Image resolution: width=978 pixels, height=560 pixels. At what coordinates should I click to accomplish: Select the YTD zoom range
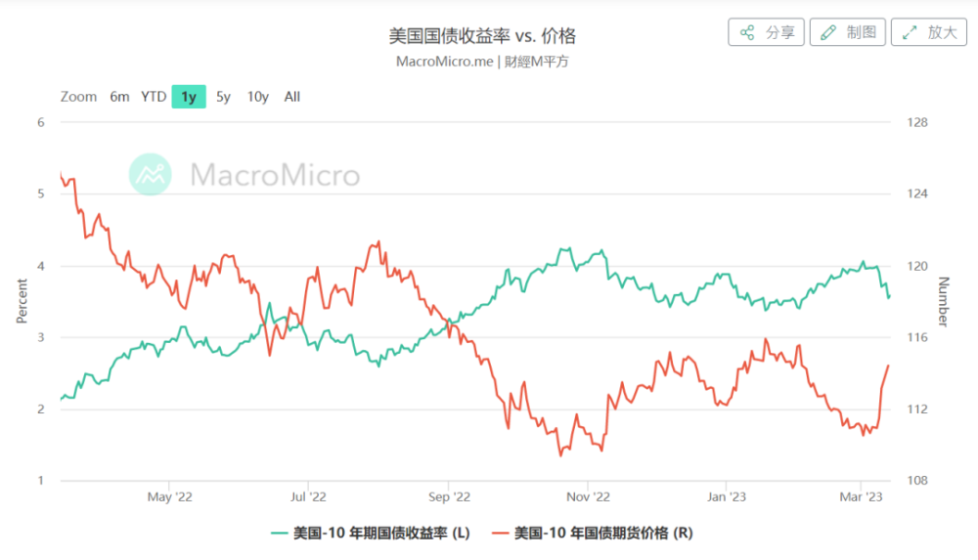(154, 97)
